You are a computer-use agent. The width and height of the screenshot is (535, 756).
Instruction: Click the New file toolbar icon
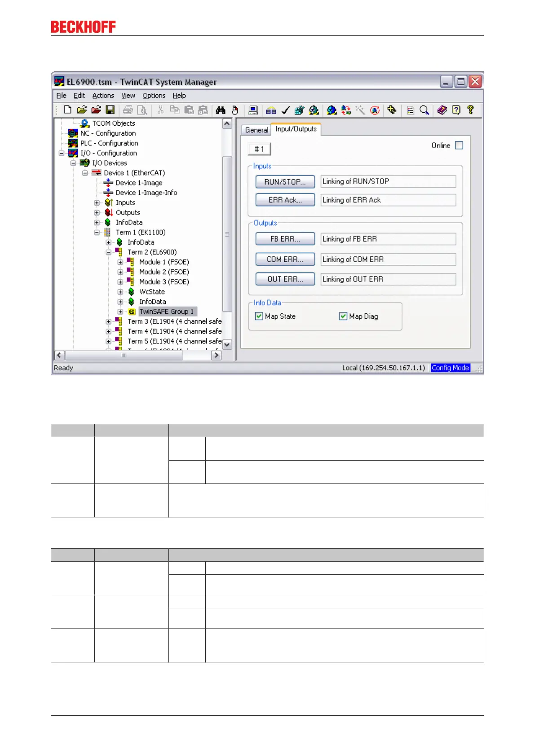[67, 110]
